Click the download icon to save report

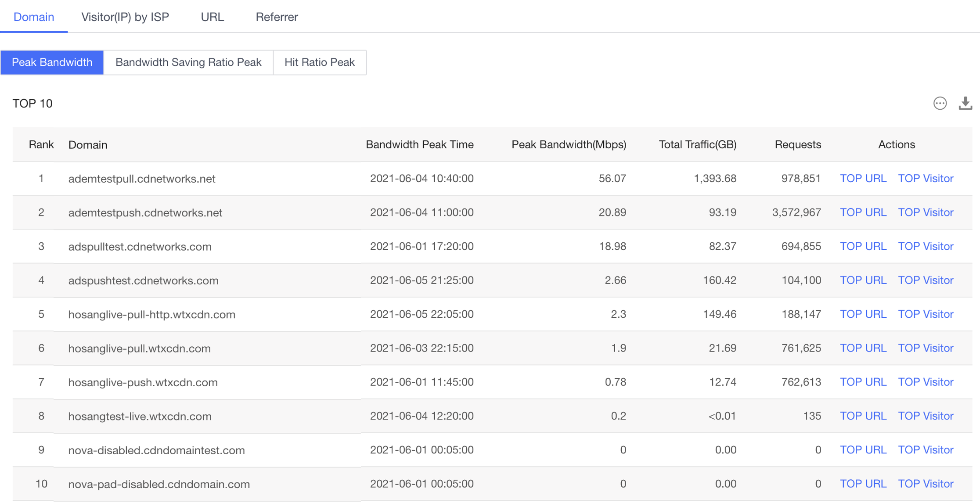click(965, 104)
